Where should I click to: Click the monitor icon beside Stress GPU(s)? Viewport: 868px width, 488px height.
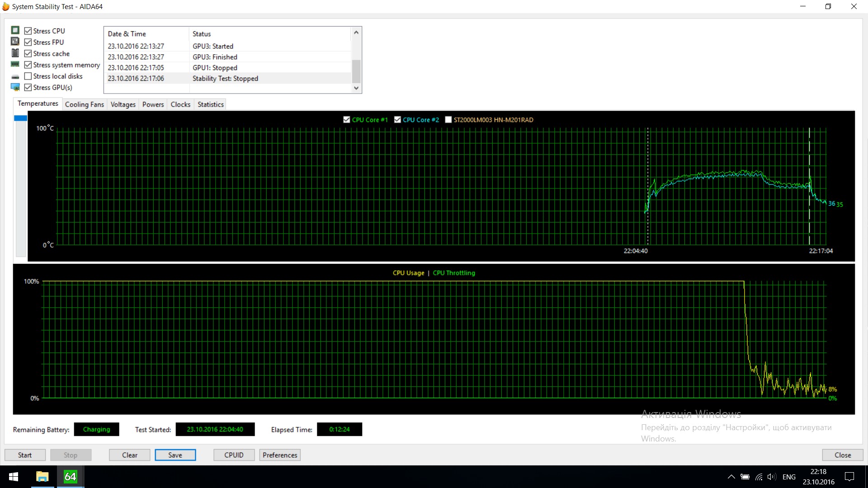[15, 87]
